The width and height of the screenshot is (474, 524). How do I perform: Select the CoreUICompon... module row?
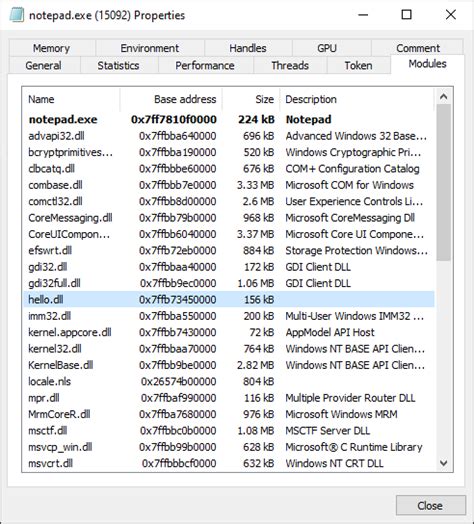click(229, 234)
